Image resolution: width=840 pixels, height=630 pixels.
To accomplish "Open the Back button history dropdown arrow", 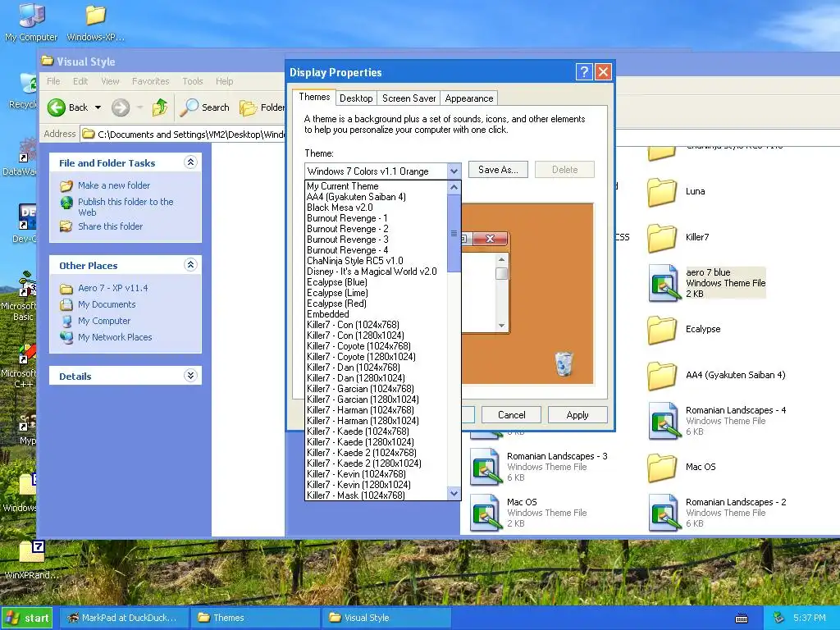I will 98,107.
